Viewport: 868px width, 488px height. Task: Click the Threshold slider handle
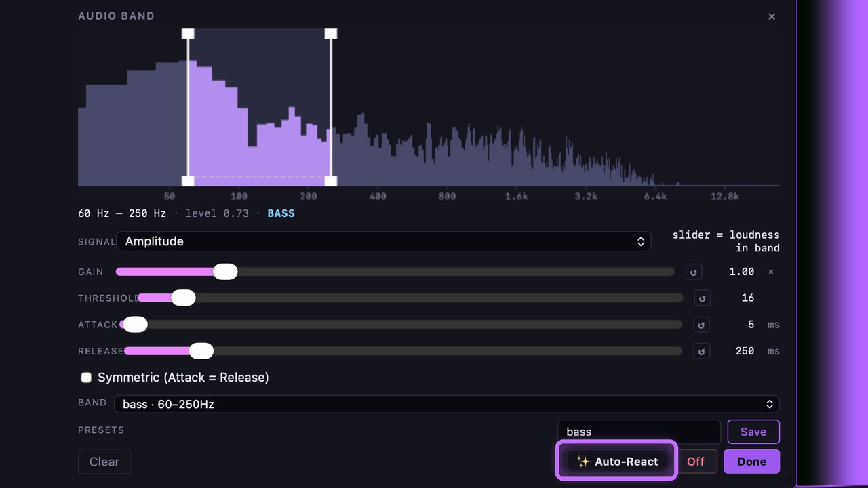click(183, 298)
